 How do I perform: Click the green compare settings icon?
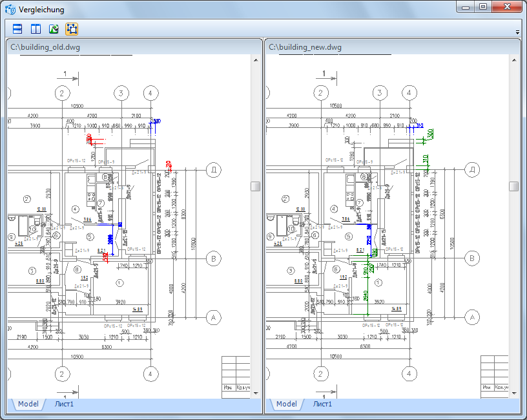54,29
